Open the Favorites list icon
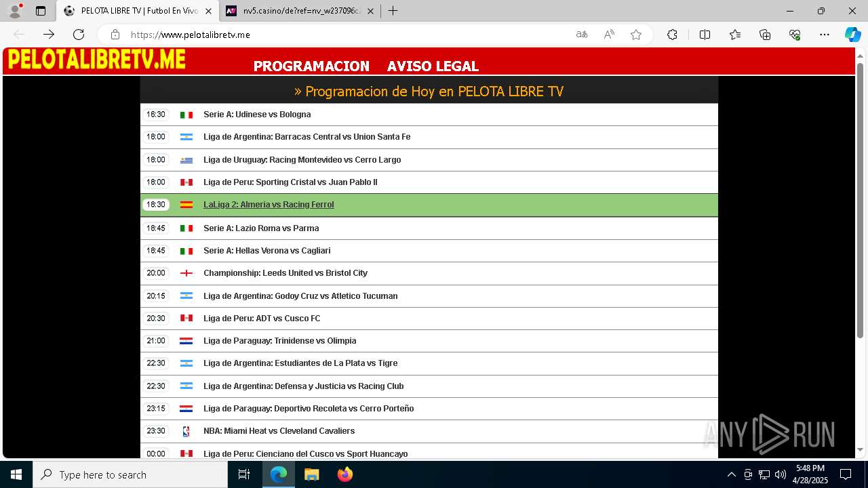Image resolution: width=868 pixels, height=488 pixels. (x=735, y=35)
